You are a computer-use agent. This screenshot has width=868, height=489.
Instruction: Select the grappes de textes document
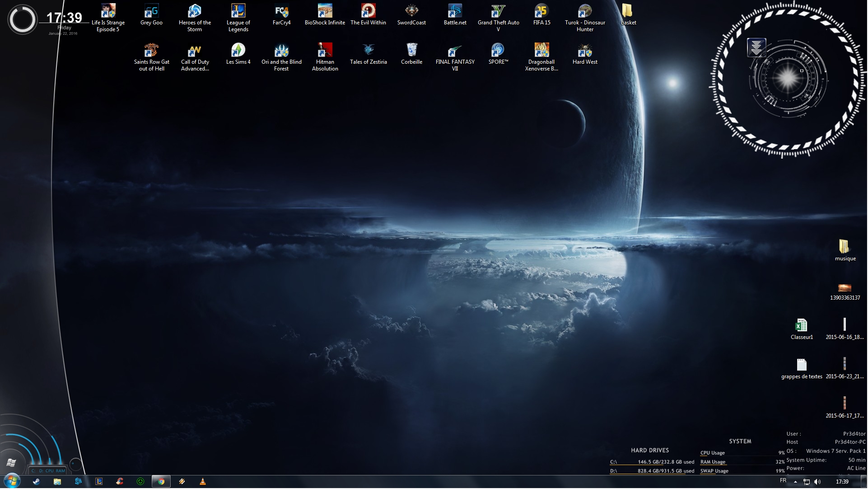(x=802, y=369)
